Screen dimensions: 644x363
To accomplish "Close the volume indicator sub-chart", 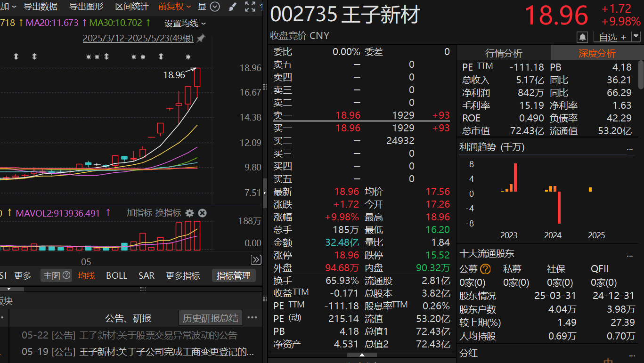I will [x=202, y=213].
